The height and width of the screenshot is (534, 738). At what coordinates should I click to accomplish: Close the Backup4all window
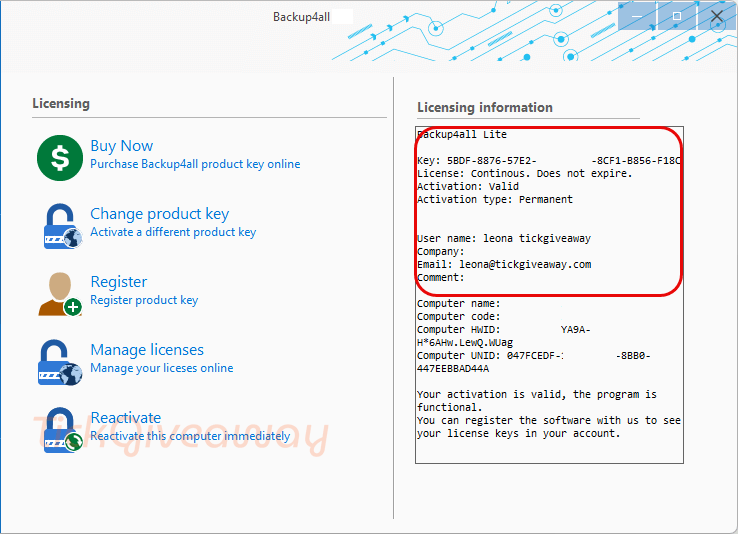(x=717, y=16)
